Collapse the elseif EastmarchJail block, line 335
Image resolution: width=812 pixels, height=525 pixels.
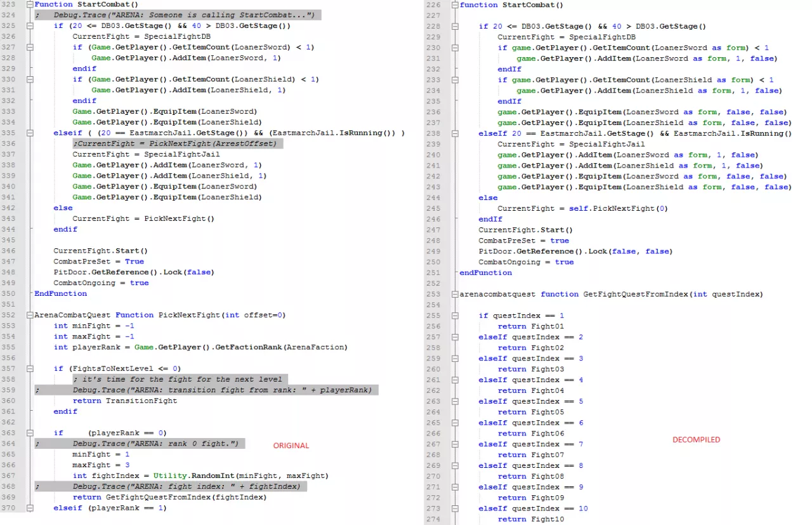pos(29,133)
